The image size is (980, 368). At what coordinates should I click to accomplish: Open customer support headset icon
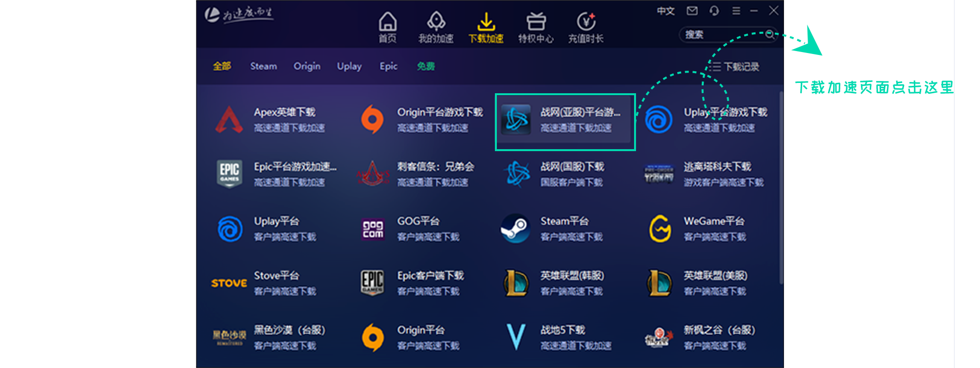714,11
